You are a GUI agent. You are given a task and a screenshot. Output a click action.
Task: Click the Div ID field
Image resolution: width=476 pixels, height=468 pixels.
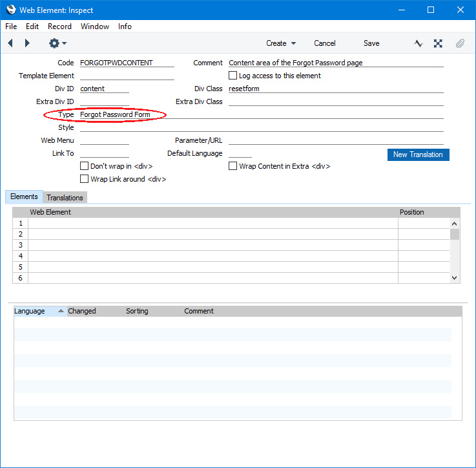point(105,89)
